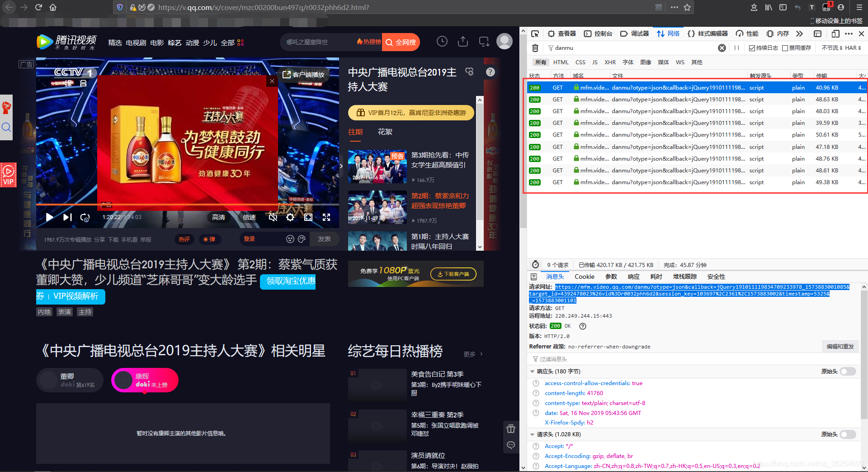Click episode list scrollbar down arrow
Image resolution: width=868 pixels, height=472 pixels.
click(x=480, y=247)
